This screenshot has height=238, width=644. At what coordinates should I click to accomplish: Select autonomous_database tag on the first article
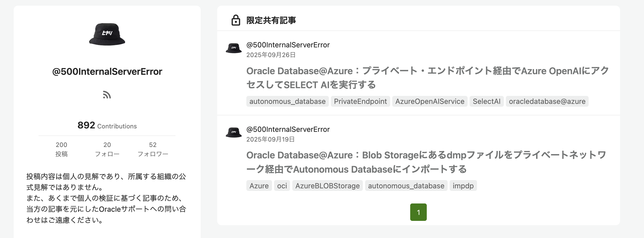pyautogui.click(x=287, y=101)
